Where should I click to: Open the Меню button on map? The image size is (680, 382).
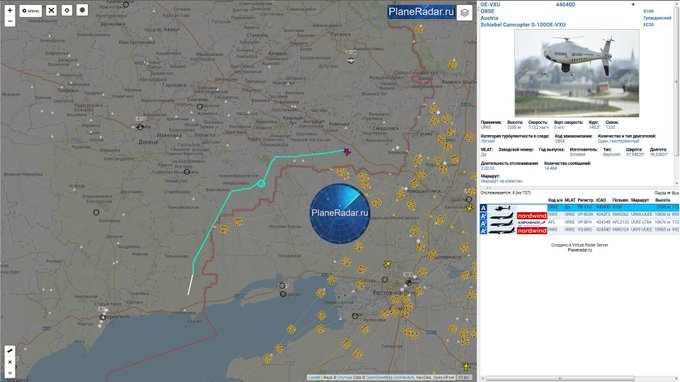point(30,10)
